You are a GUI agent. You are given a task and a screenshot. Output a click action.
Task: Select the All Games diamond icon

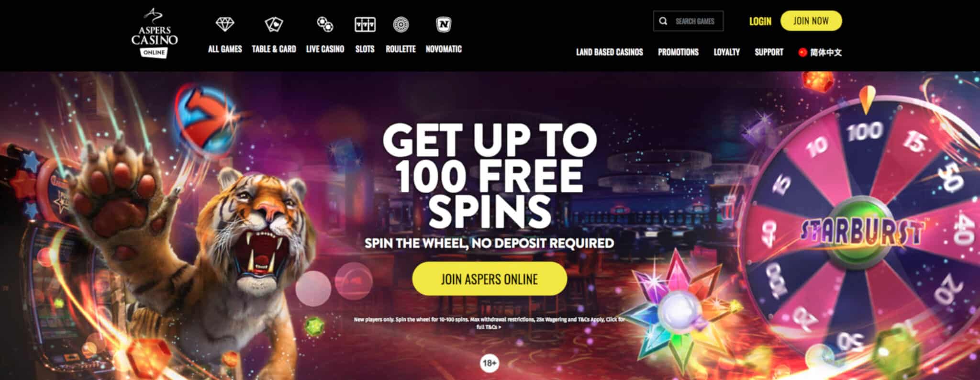[x=225, y=24]
